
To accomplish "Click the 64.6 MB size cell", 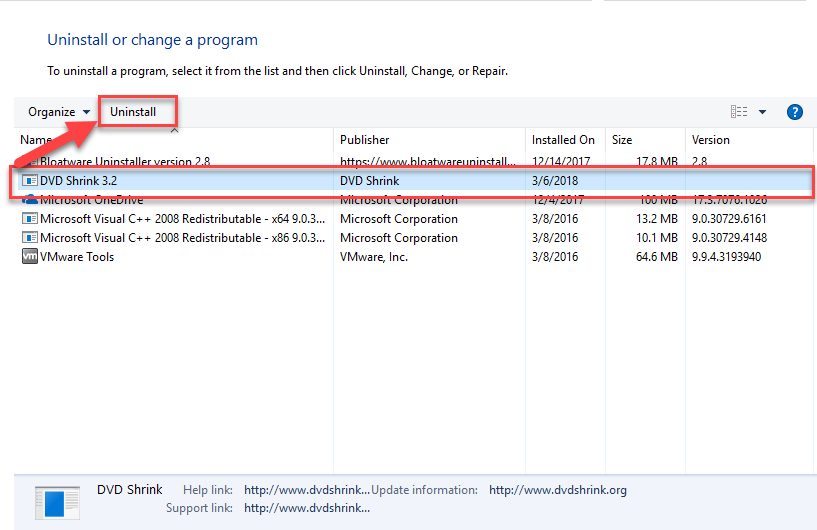I will 657,257.
